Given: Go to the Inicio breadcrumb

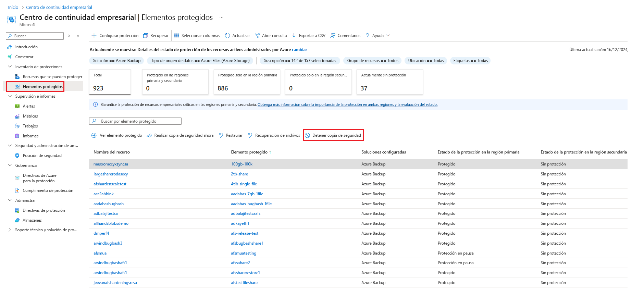Looking at the screenshot, I should click(13, 8).
